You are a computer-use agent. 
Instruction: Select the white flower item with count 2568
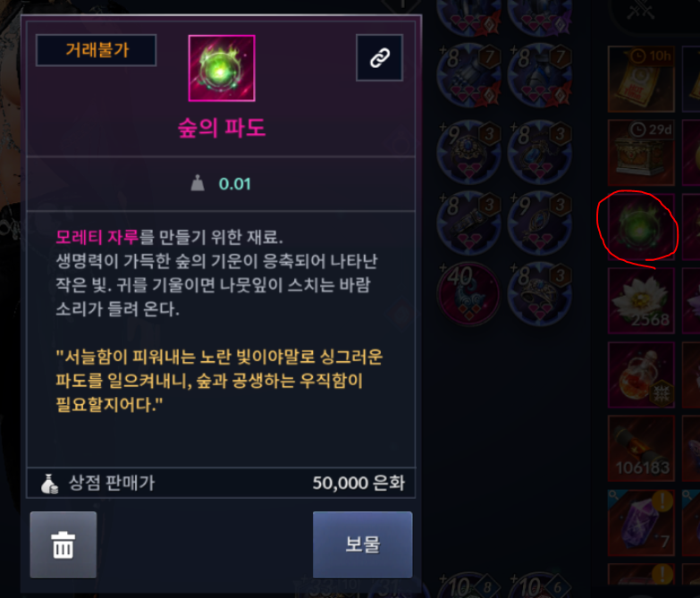641,300
